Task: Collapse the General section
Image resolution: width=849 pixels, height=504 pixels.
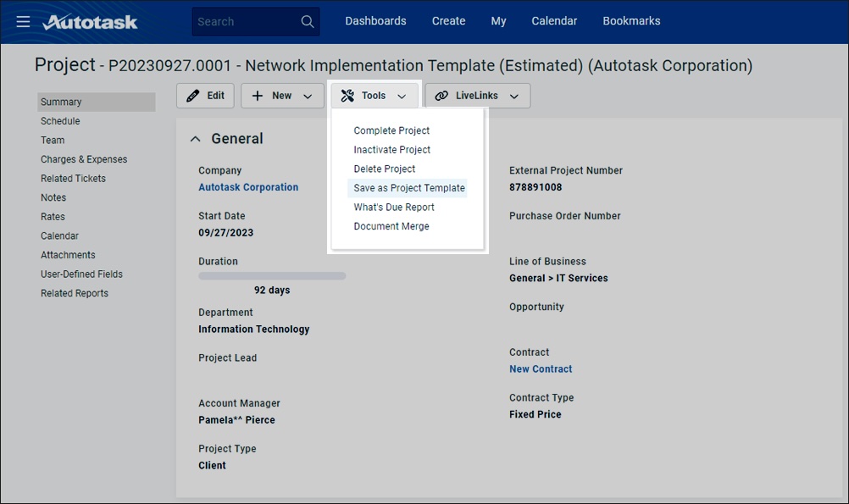Action: point(195,139)
